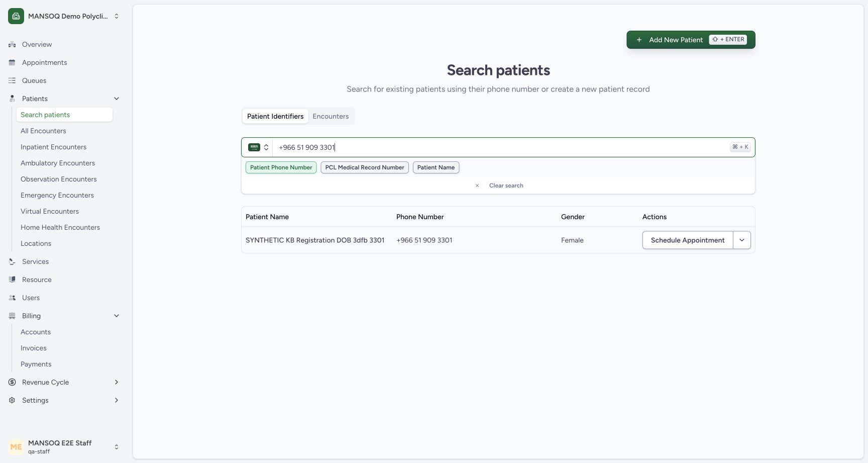Click the Appointments calendar icon
Screen dimensions: 868x463
[x=12, y=62]
